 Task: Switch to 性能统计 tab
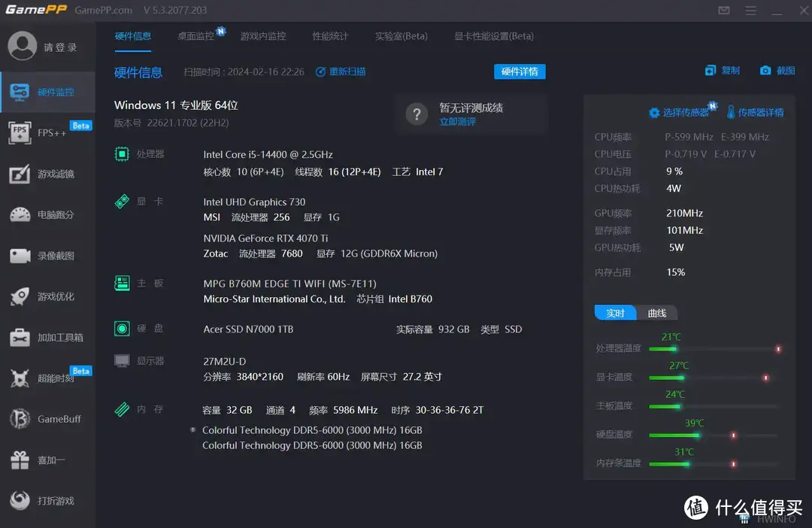click(x=330, y=36)
